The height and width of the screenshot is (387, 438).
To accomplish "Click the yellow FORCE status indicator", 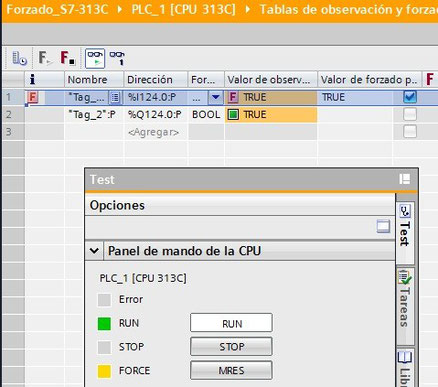I will pyautogui.click(x=104, y=371).
